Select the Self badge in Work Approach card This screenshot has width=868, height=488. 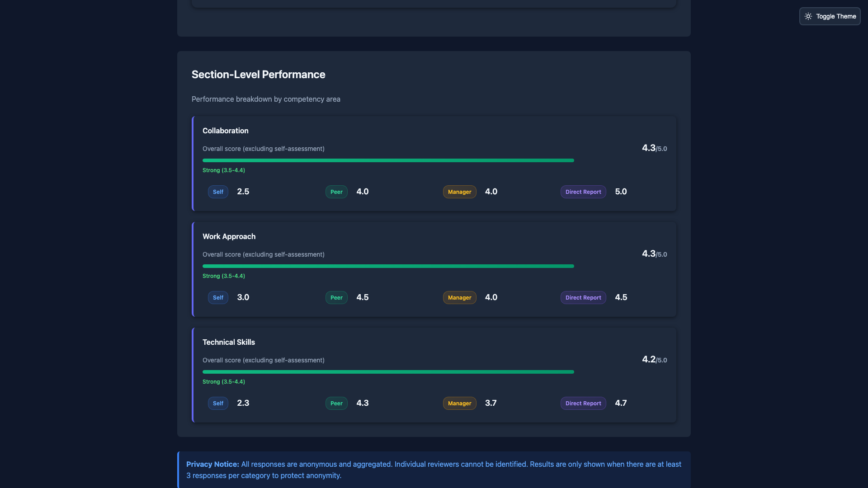pos(217,297)
